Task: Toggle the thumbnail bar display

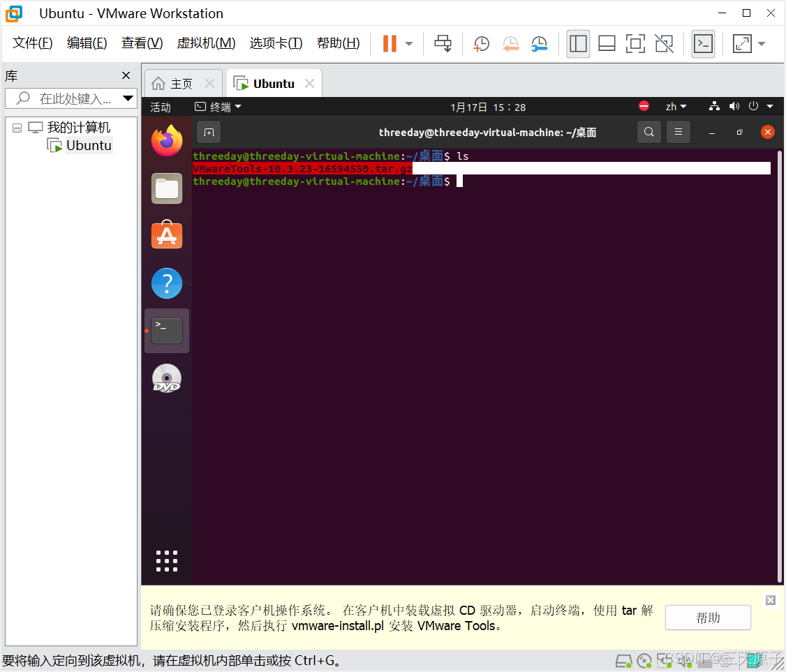Action: click(x=607, y=43)
